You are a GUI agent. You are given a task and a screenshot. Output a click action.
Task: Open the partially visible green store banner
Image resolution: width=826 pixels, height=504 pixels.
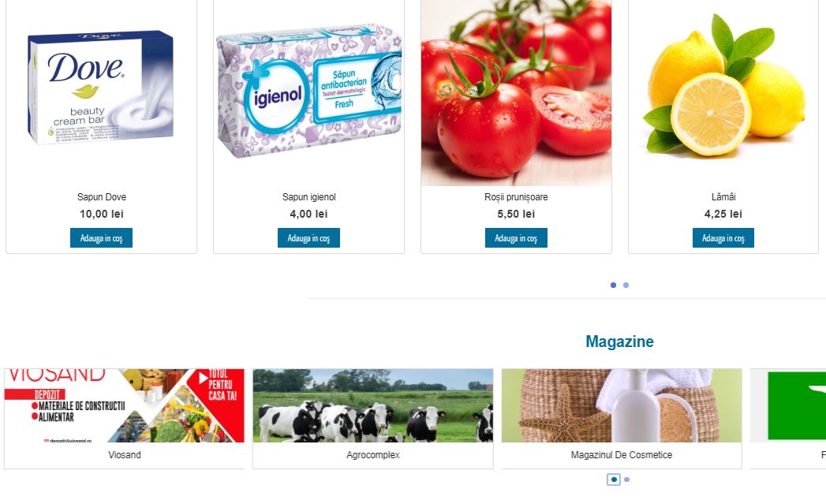pos(788,405)
